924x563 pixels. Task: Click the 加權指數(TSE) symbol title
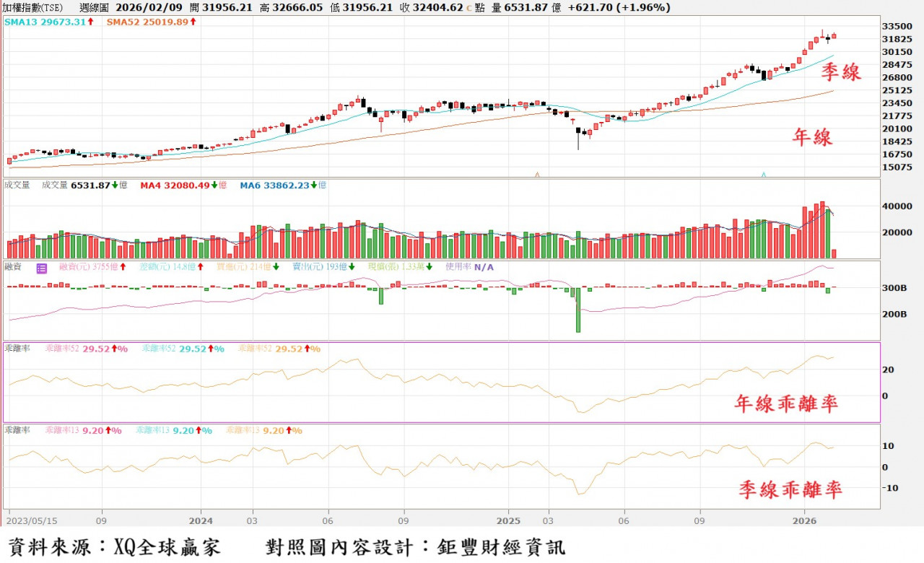click(x=32, y=8)
